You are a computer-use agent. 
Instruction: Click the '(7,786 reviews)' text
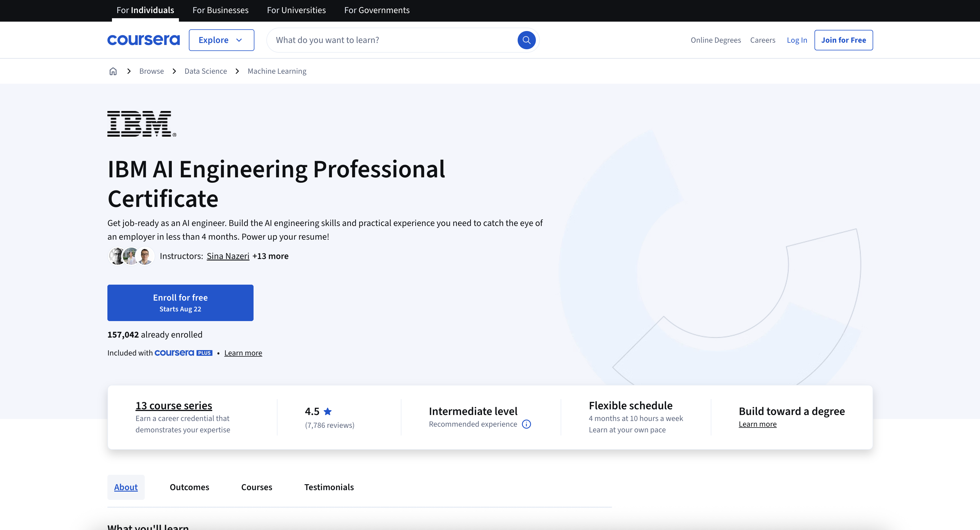coord(329,425)
